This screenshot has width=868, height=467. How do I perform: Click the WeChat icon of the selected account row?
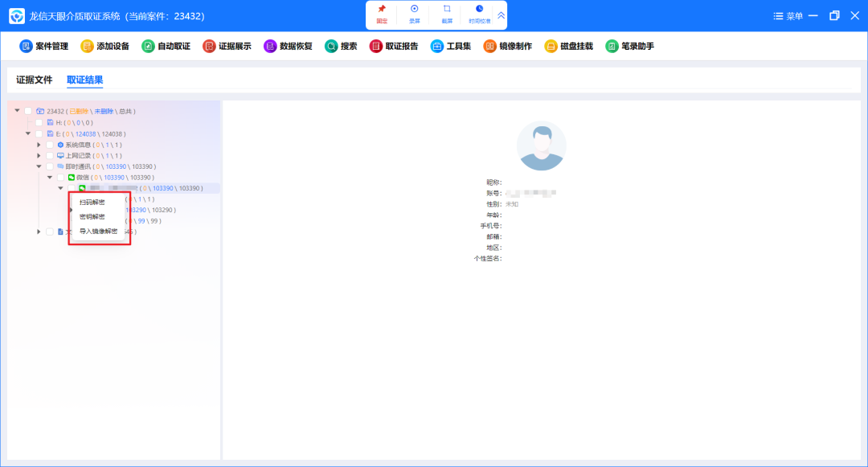coord(82,188)
